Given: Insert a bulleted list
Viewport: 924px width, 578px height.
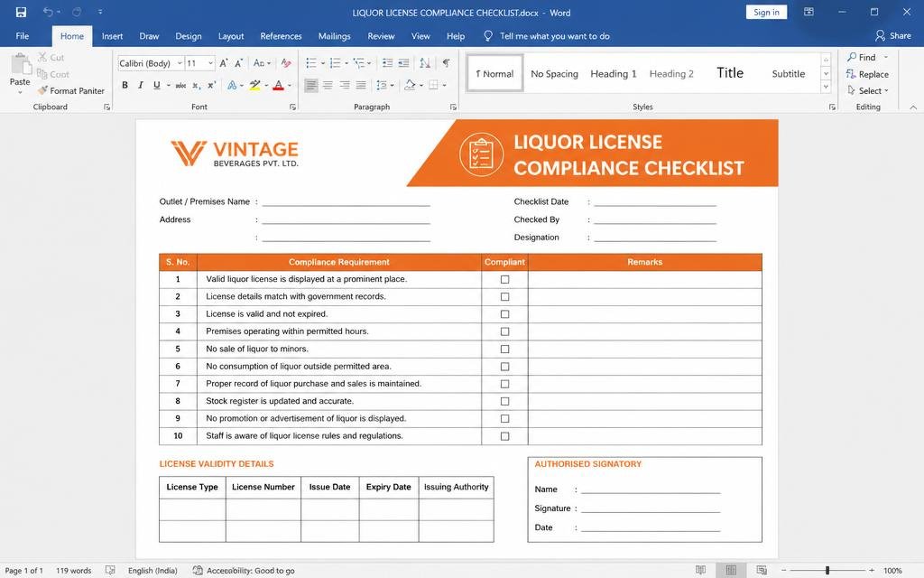Looking at the screenshot, I should tap(311, 63).
